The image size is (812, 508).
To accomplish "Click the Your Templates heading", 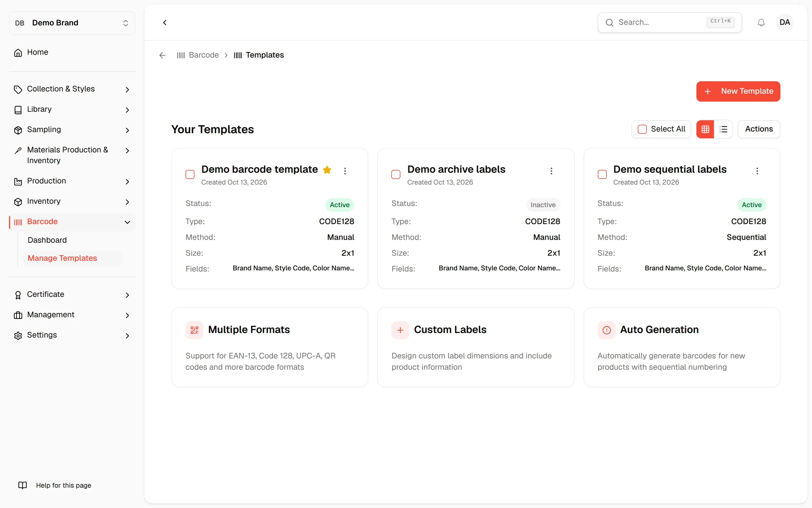I will 212,129.
